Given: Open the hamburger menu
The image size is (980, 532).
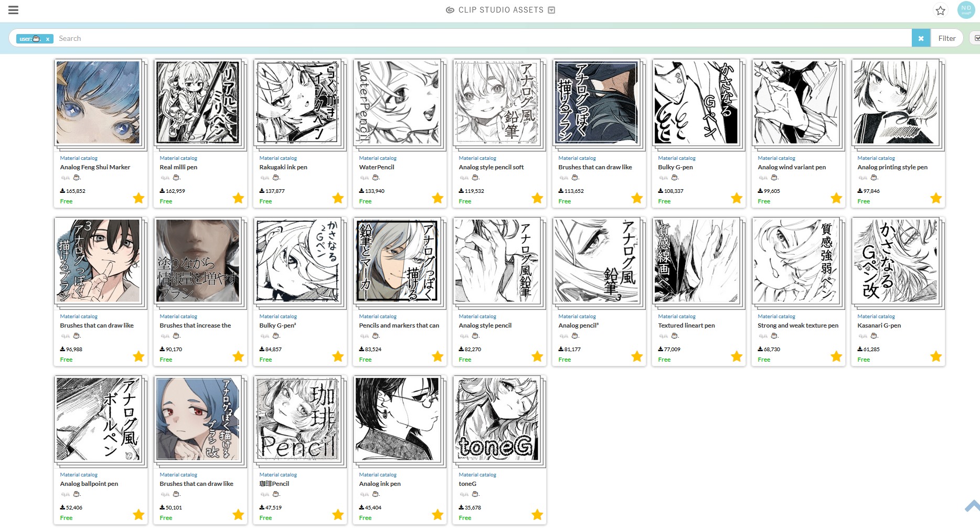Looking at the screenshot, I should point(14,10).
